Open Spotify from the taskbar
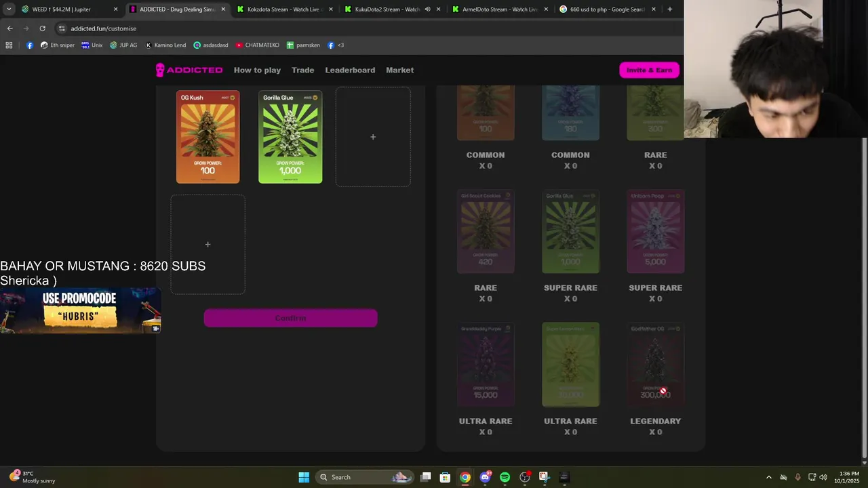The image size is (868, 488). point(505,477)
